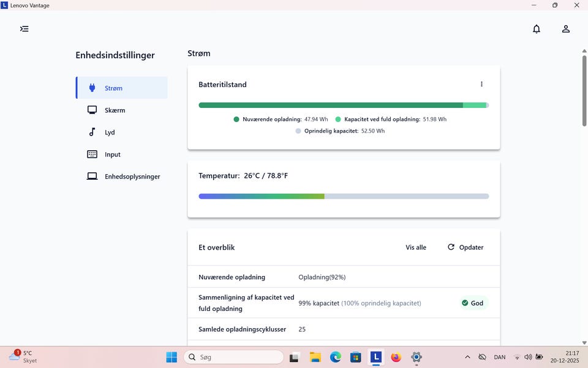Click the scrollbar down arrow
The height and width of the screenshot is (368, 588).
coord(584,342)
